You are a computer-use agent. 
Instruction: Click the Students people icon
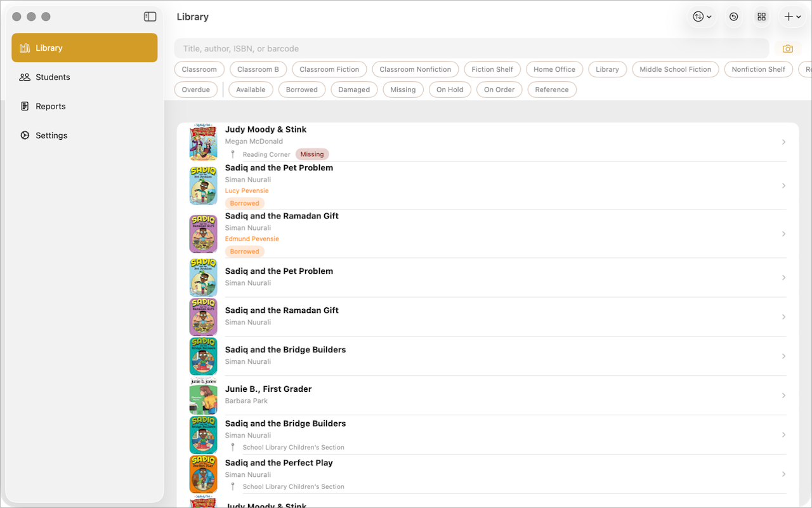coord(25,77)
